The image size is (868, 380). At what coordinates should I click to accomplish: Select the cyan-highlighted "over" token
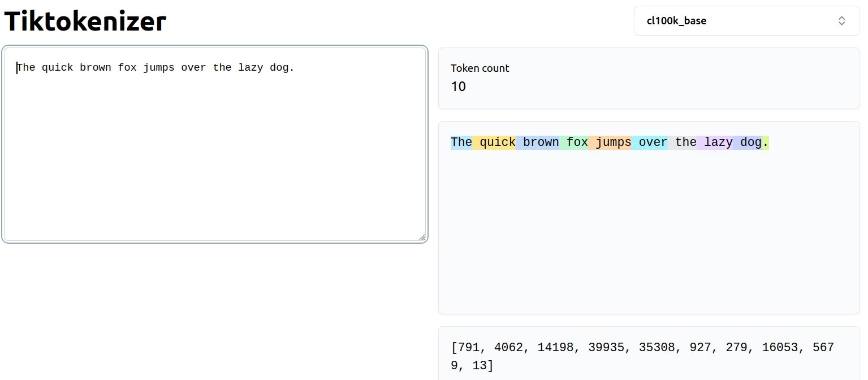point(651,142)
